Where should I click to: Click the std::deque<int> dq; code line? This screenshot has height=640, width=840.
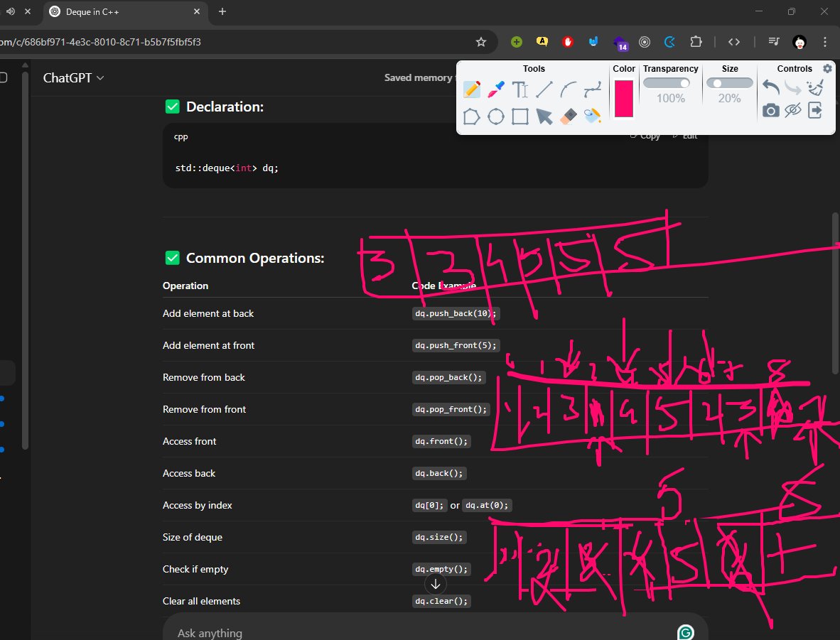tap(227, 168)
